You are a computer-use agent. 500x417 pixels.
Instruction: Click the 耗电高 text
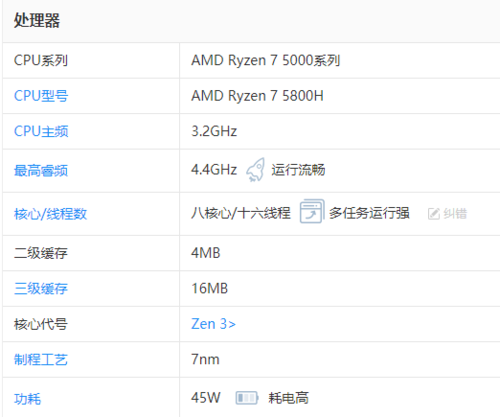tap(289, 398)
